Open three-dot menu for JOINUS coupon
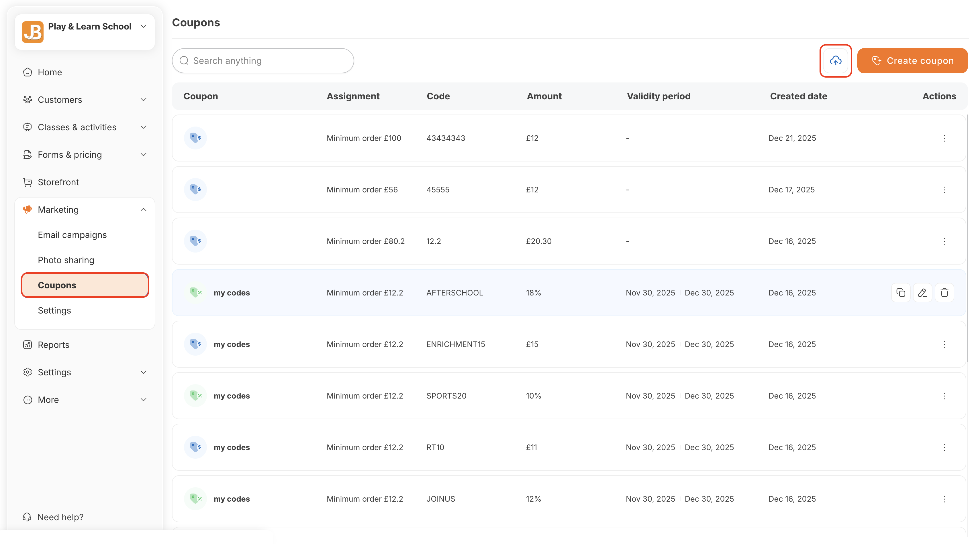Viewport: 980px width, 544px height. click(x=944, y=499)
